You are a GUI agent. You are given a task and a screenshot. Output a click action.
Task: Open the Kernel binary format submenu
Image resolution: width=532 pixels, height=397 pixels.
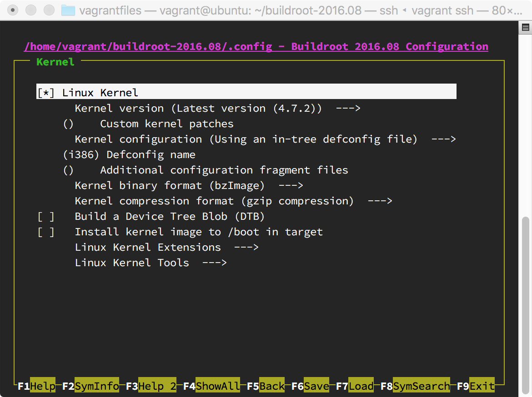(189, 185)
